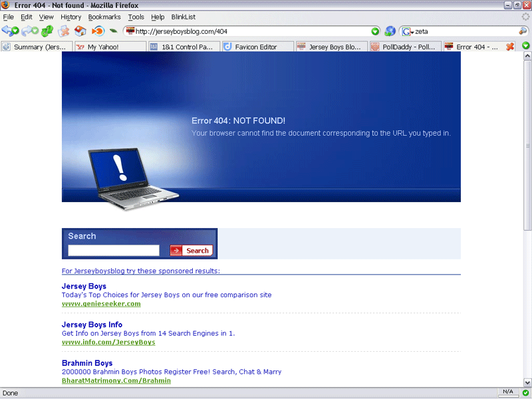The image size is (532, 399).
Task: Click the Done status bar text
Action: click(x=10, y=393)
